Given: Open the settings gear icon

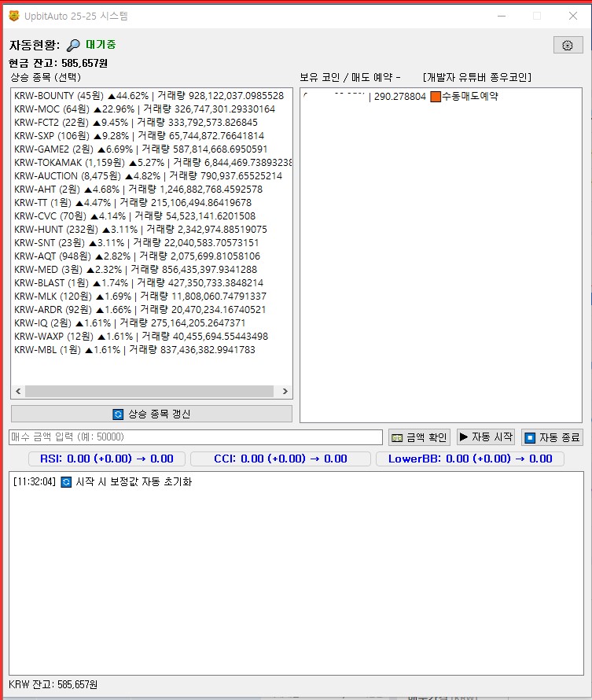Looking at the screenshot, I should (x=568, y=46).
